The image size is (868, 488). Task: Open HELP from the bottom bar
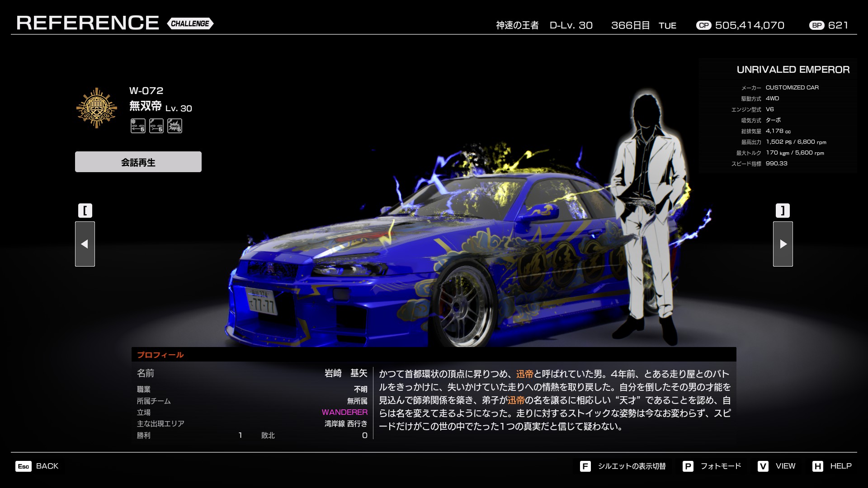pyautogui.click(x=840, y=466)
